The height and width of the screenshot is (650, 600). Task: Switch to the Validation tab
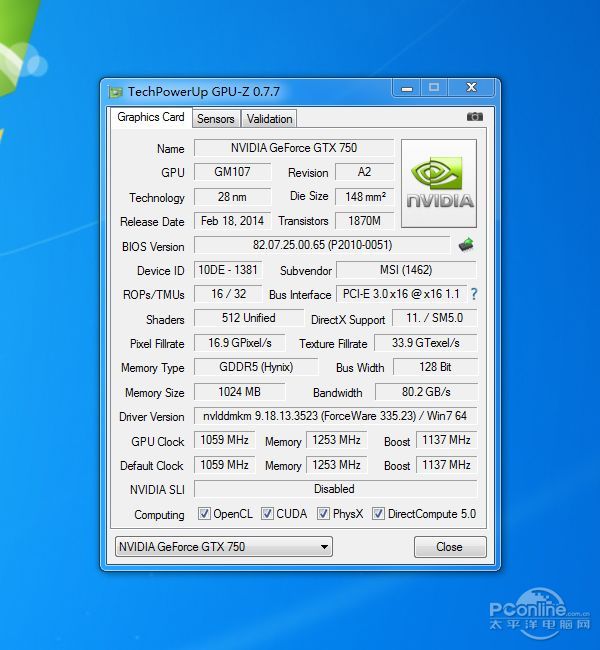coord(270,119)
